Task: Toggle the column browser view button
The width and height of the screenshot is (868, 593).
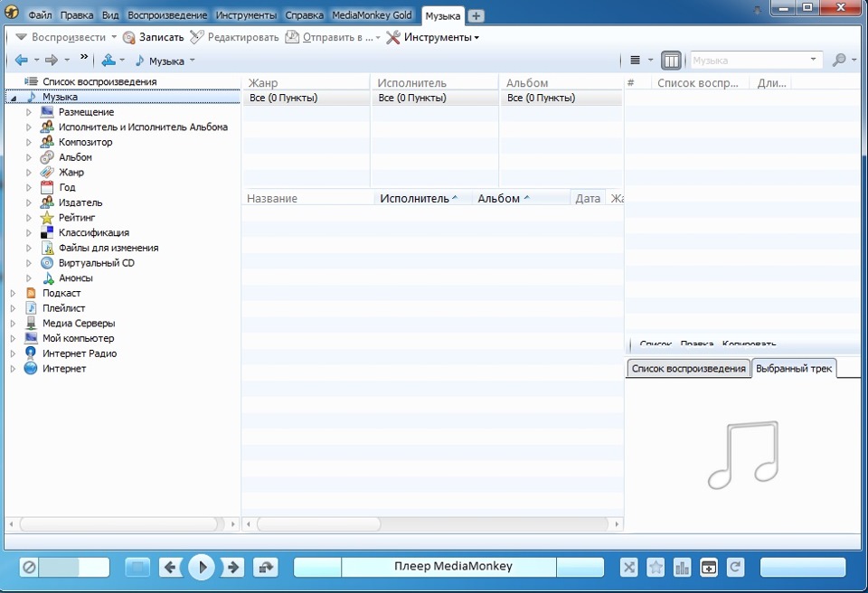Action: 671,61
